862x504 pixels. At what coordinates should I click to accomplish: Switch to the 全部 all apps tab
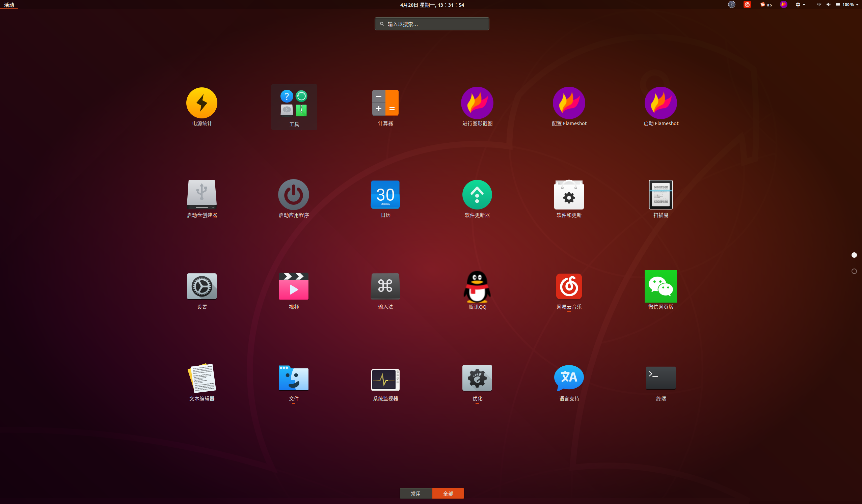[x=448, y=494]
